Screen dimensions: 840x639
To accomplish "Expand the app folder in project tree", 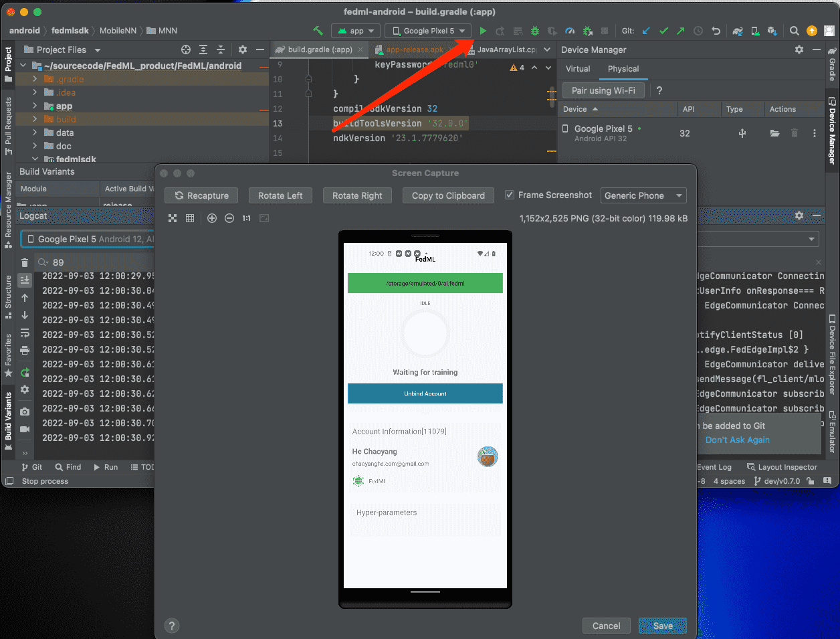I will [x=35, y=106].
